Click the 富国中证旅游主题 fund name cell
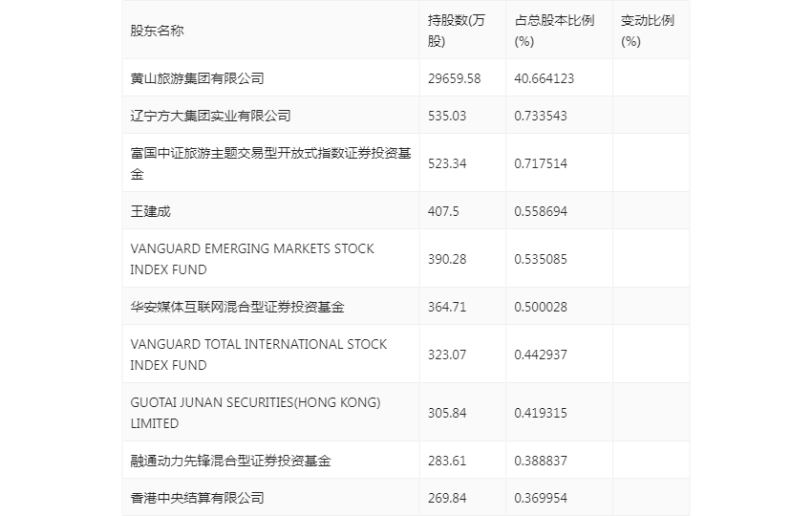Image resolution: width=812 pixels, height=516 pixels. [271, 163]
